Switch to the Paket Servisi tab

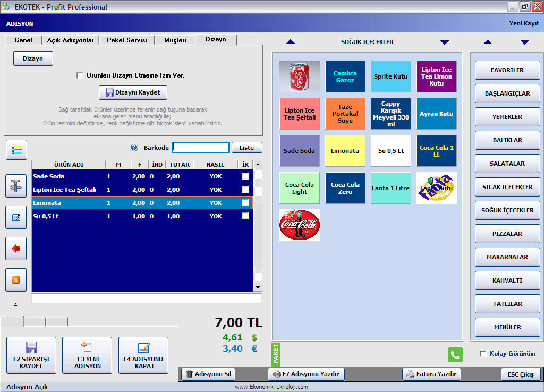click(x=126, y=40)
